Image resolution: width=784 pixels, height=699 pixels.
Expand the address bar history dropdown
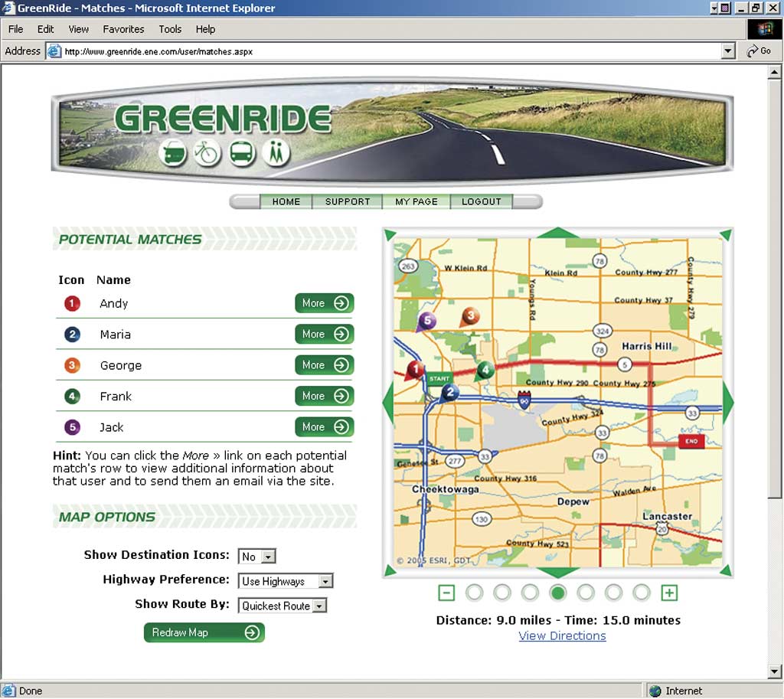point(728,51)
